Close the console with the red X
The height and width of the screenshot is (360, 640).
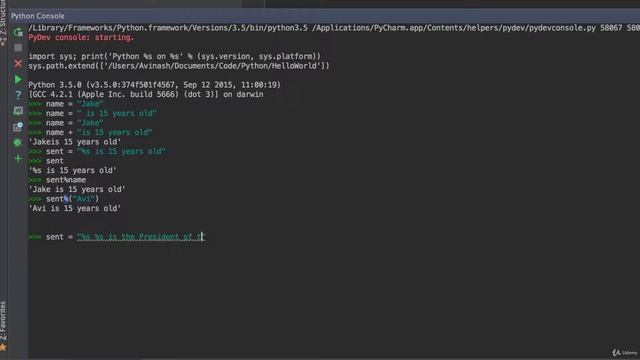tap(18, 64)
